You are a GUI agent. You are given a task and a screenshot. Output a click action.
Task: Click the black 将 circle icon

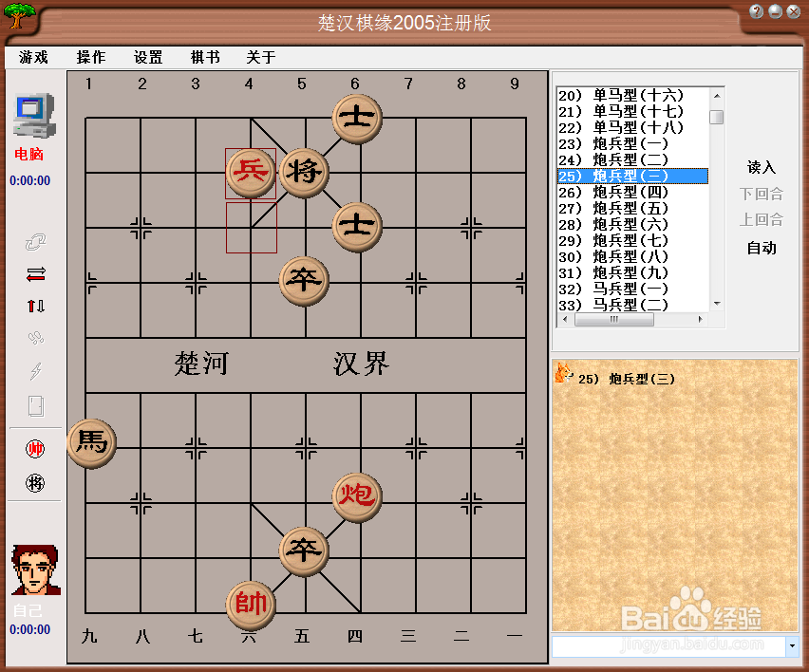[x=35, y=483]
